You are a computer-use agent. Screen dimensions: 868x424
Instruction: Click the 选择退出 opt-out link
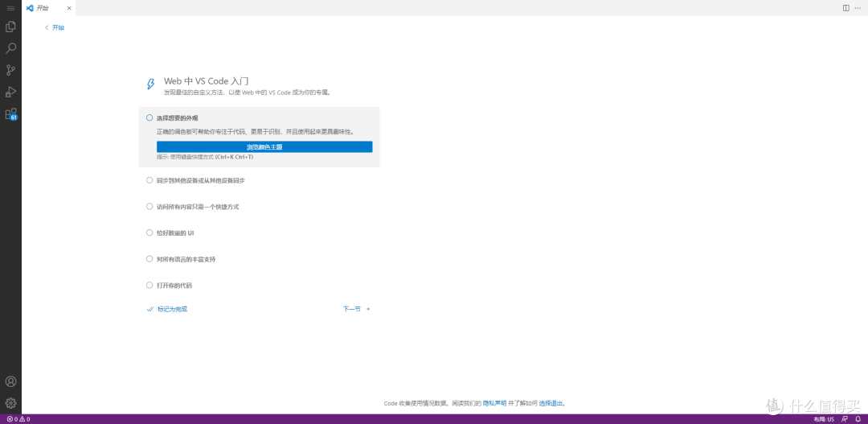pyautogui.click(x=551, y=404)
